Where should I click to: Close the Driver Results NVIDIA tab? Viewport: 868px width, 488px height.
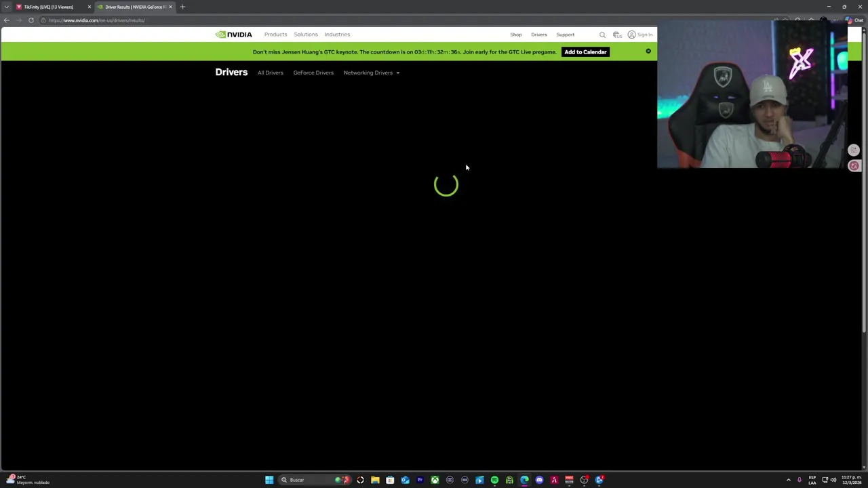coord(170,7)
